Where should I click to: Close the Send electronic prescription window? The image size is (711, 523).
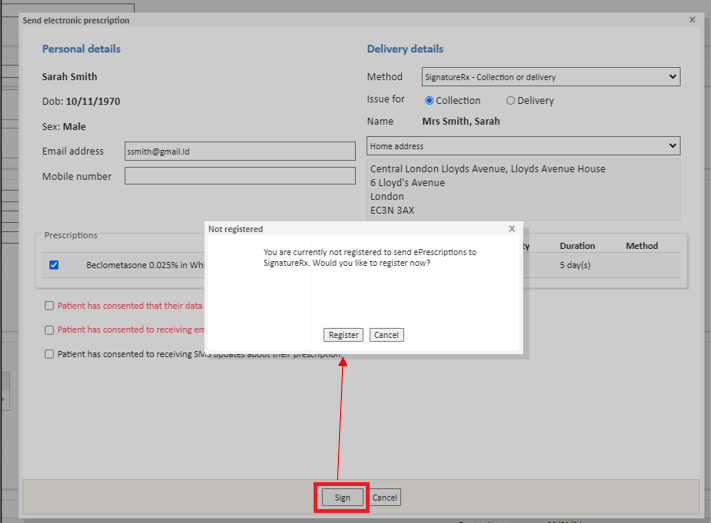click(692, 20)
